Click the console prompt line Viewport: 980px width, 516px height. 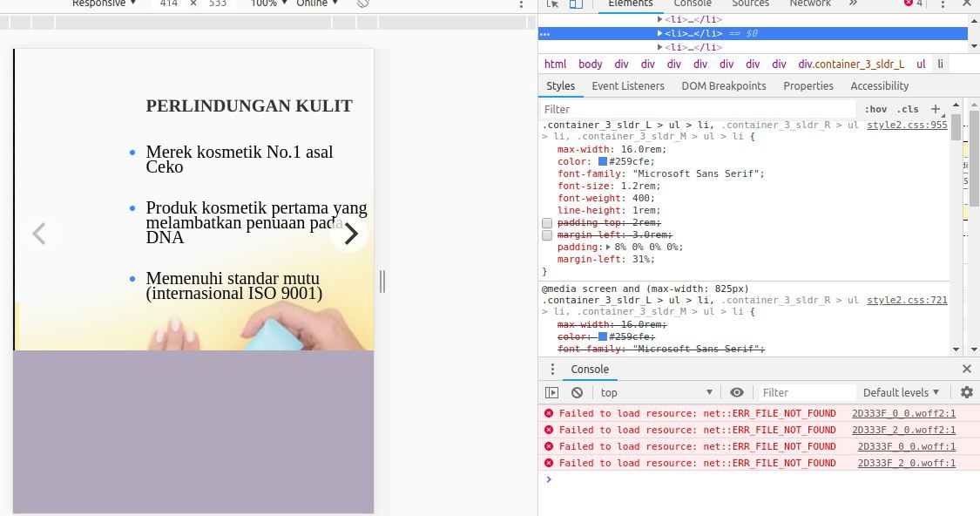759,479
